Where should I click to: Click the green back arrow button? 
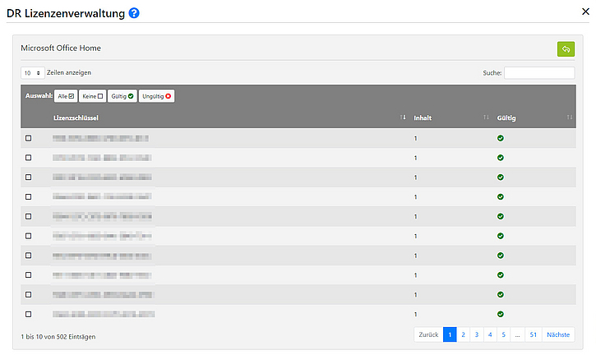click(566, 49)
